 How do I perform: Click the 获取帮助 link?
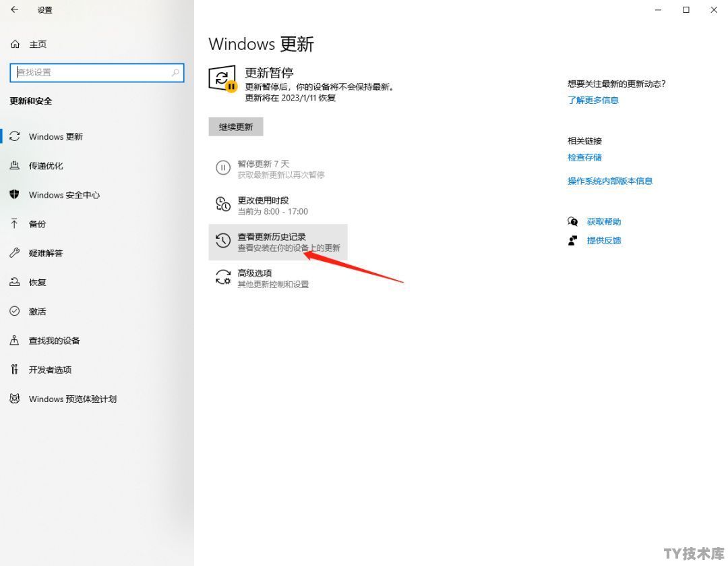pos(603,222)
